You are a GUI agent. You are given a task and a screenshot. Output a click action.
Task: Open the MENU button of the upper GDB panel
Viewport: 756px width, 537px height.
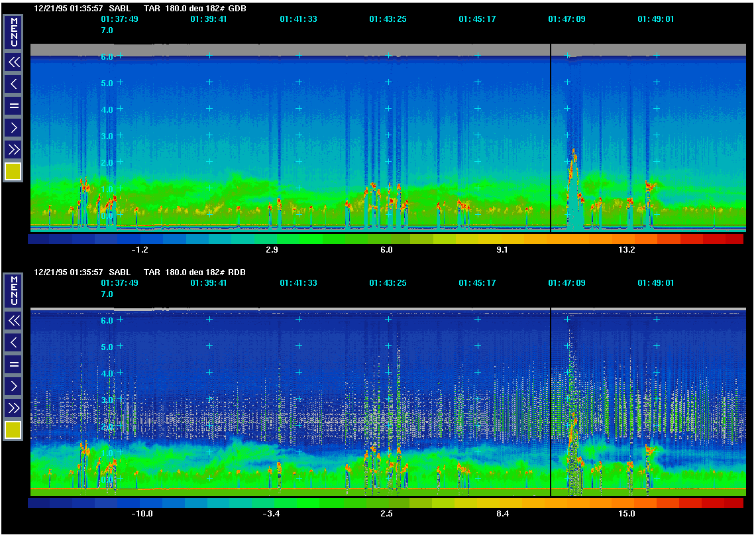tap(14, 32)
